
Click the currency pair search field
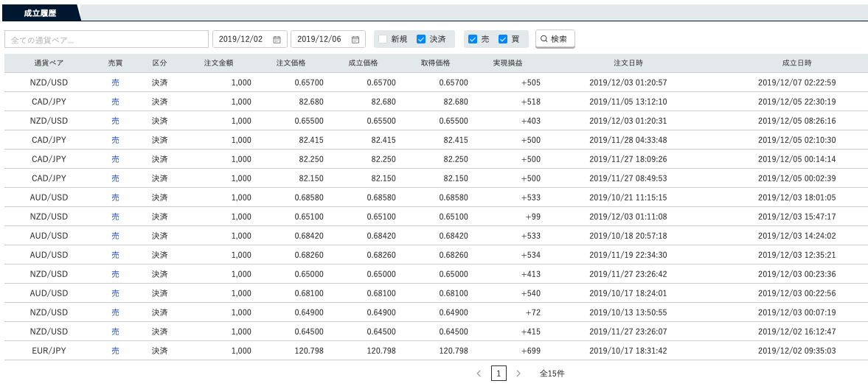(106, 39)
